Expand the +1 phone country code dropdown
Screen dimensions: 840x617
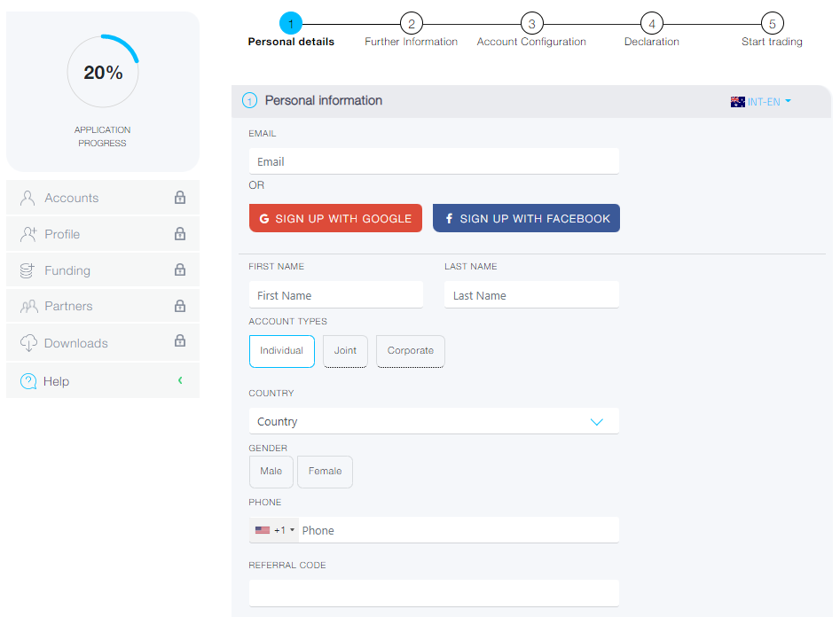[275, 530]
